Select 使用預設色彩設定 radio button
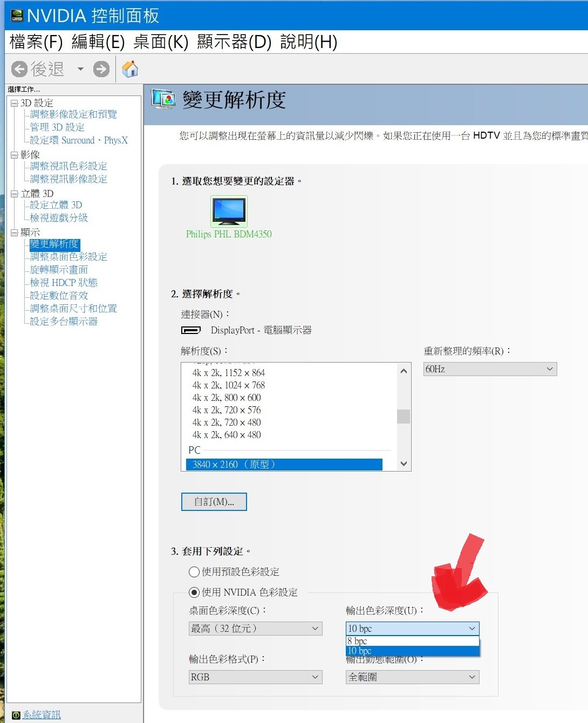 194,572
